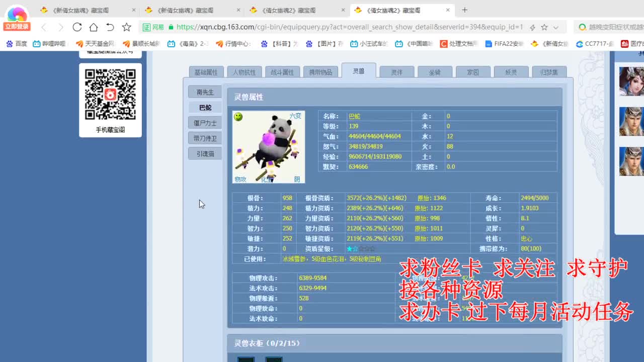Screen dimensions: 644x362
Task: Click the browser back arrow
Action: click(x=44, y=27)
